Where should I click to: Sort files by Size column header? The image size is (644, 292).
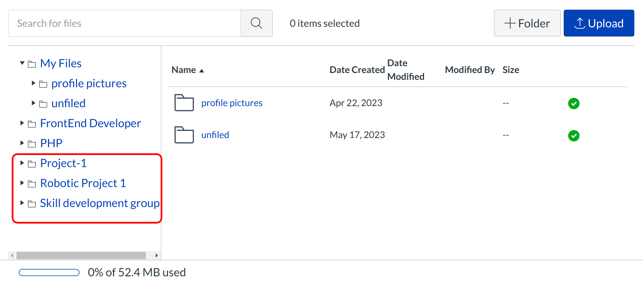pyautogui.click(x=510, y=70)
